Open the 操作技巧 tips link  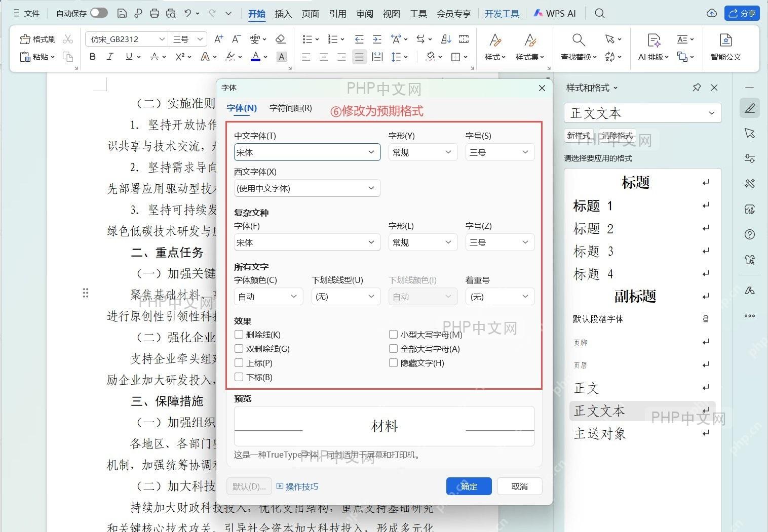click(297, 486)
